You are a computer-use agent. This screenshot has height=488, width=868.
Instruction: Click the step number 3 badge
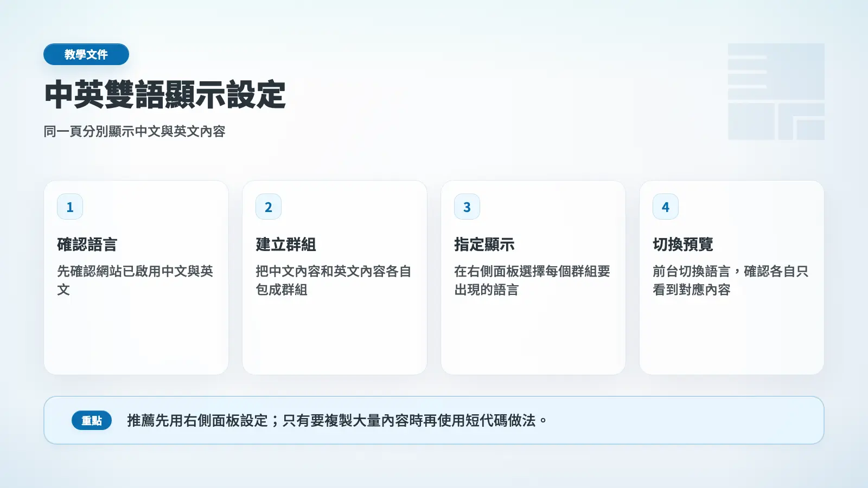[467, 207]
